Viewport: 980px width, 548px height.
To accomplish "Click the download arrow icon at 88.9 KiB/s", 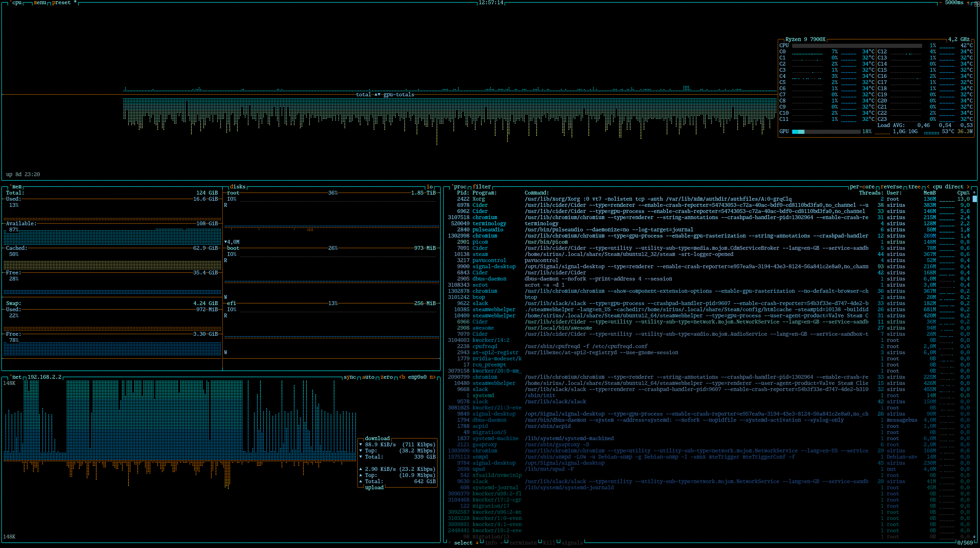I will click(x=361, y=445).
